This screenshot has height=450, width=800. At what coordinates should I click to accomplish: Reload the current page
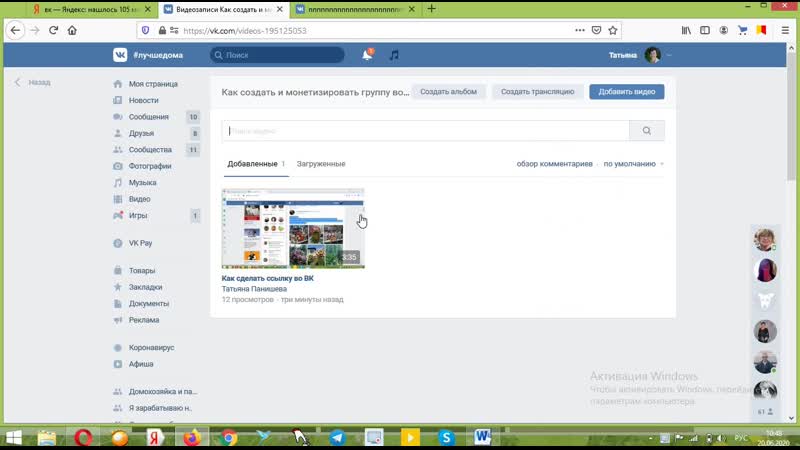pyautogui.click(x=53, y=31)
